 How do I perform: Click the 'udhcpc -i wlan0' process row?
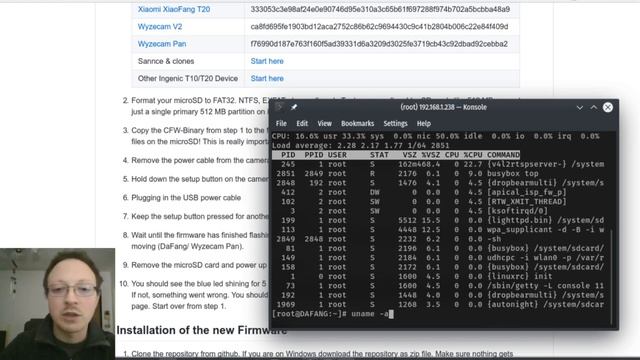point(438,258)
